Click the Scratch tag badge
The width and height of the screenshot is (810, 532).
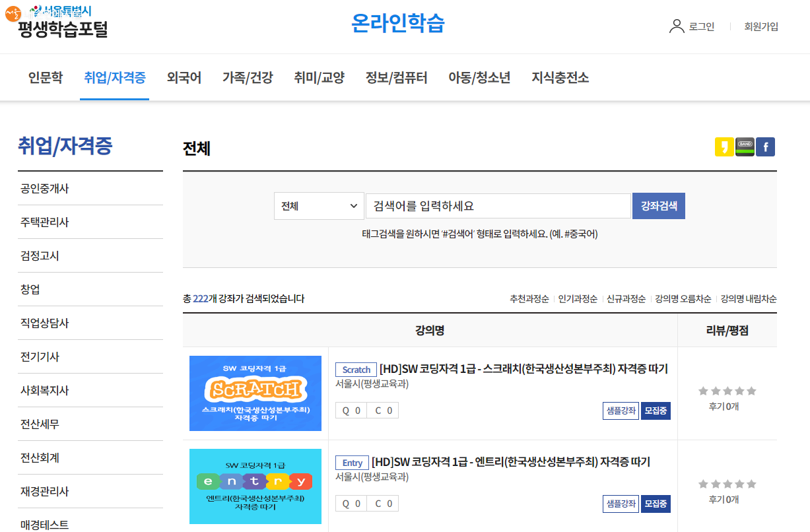pyautogui.click(x=356, y=370)
